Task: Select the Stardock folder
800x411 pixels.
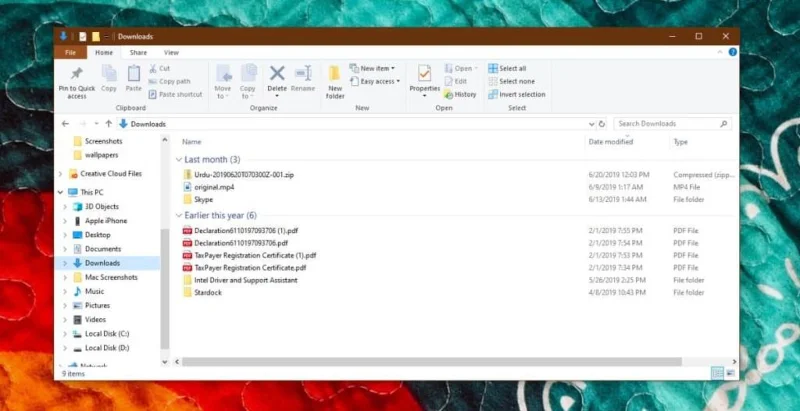Action: pyautogui.click(x=208, y=292)
